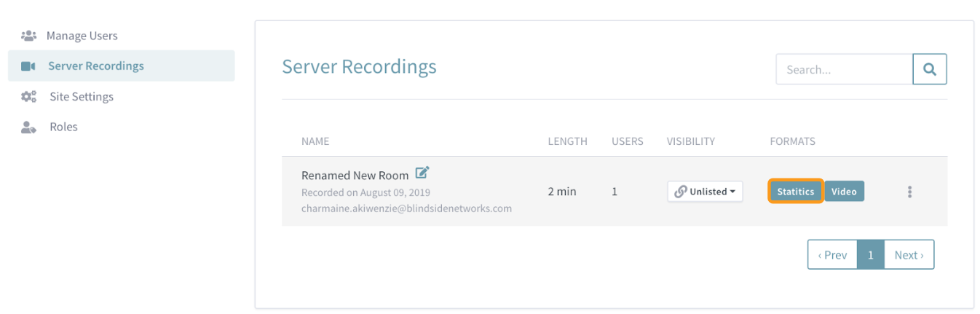Open the Statitics format button
The image size is (980, 314).
[796, 192]
